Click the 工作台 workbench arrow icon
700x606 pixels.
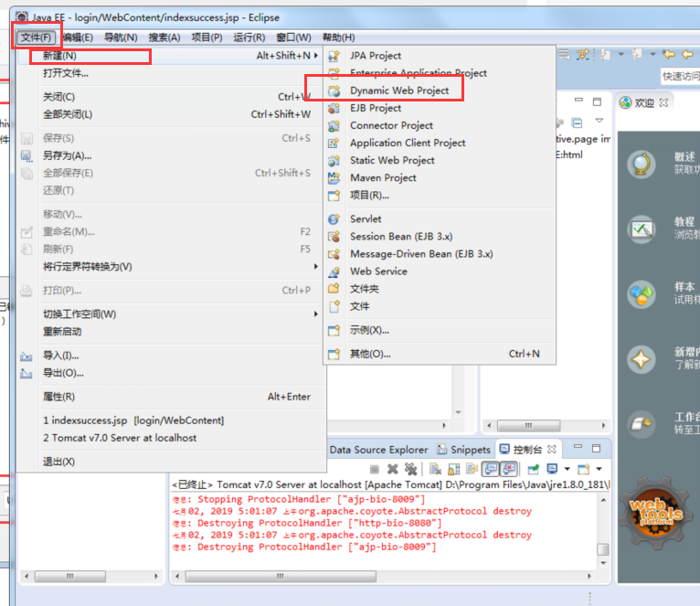click(x=642, y=424)
